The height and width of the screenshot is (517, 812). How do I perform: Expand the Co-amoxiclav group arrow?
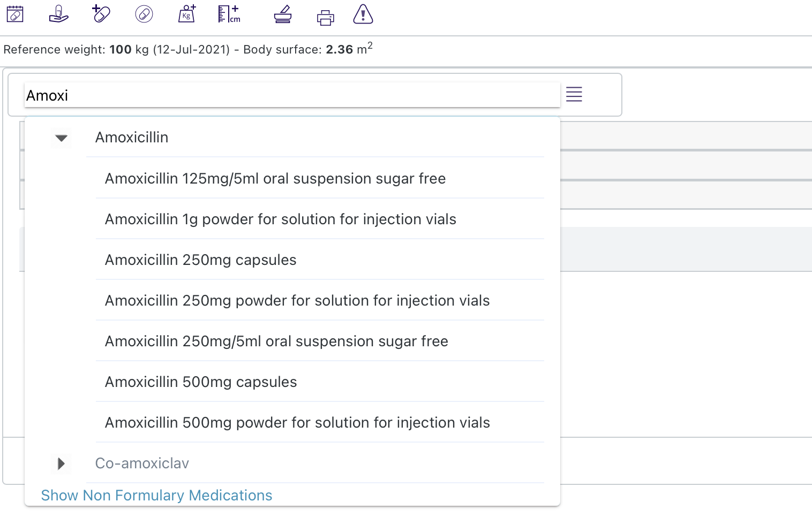[61, 463]
